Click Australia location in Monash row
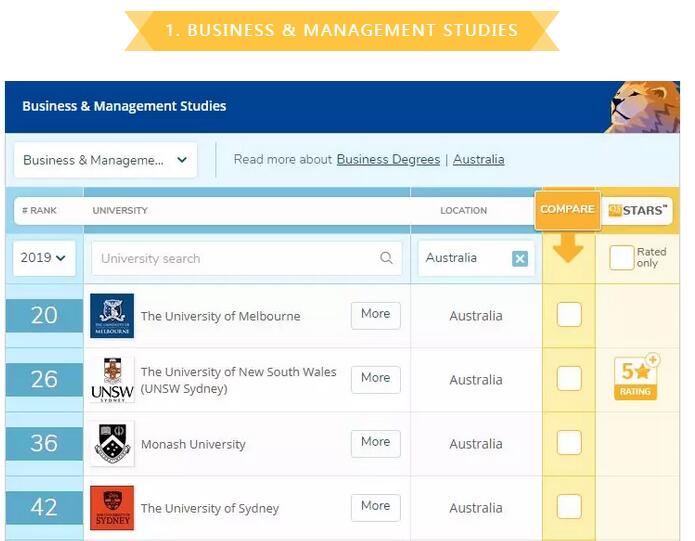This screenshot has height=541, width=695. 476,444
